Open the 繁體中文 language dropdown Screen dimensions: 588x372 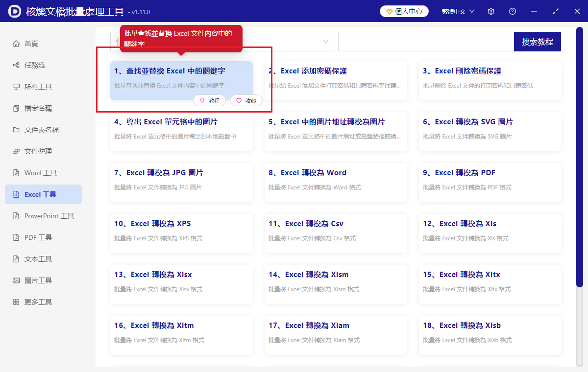[x=458, y=11]
